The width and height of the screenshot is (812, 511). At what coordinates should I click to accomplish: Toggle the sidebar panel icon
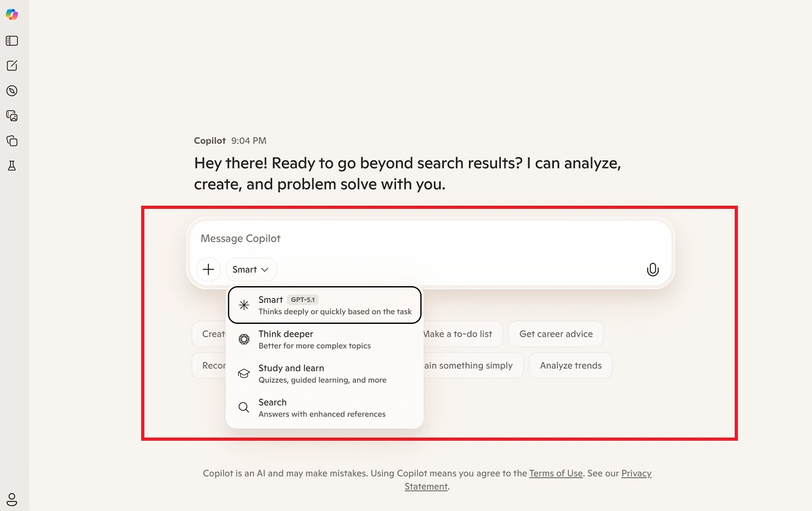[11, 41]
